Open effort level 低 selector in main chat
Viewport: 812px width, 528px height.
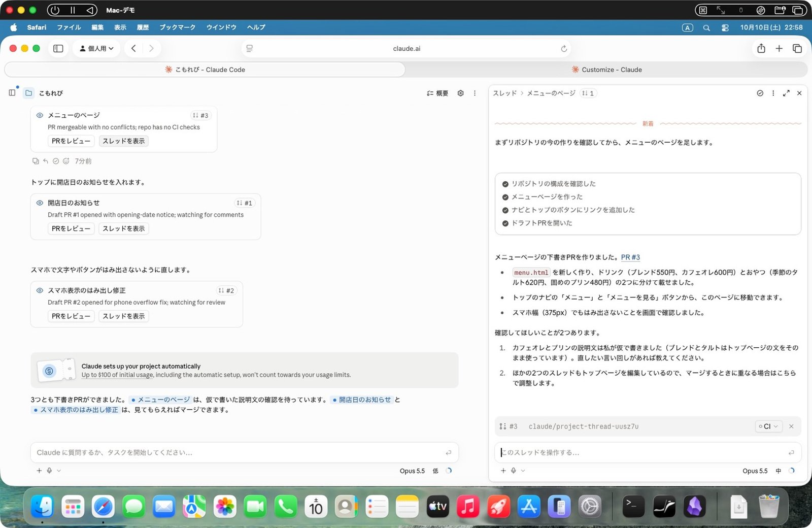(435, 471)
